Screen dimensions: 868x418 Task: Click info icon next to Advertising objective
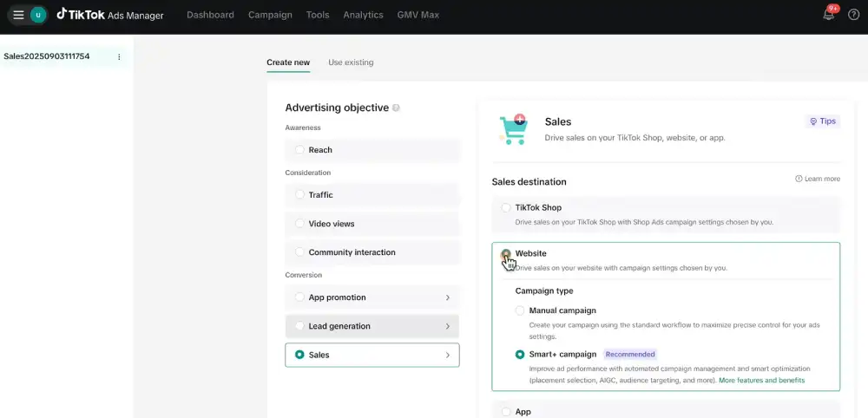[x=396, y=108]
